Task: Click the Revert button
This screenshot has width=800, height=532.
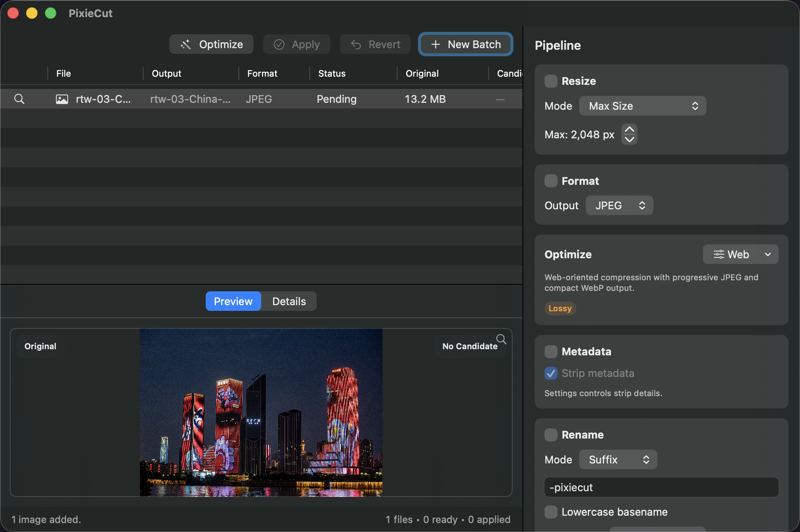Action: [376, 44]
